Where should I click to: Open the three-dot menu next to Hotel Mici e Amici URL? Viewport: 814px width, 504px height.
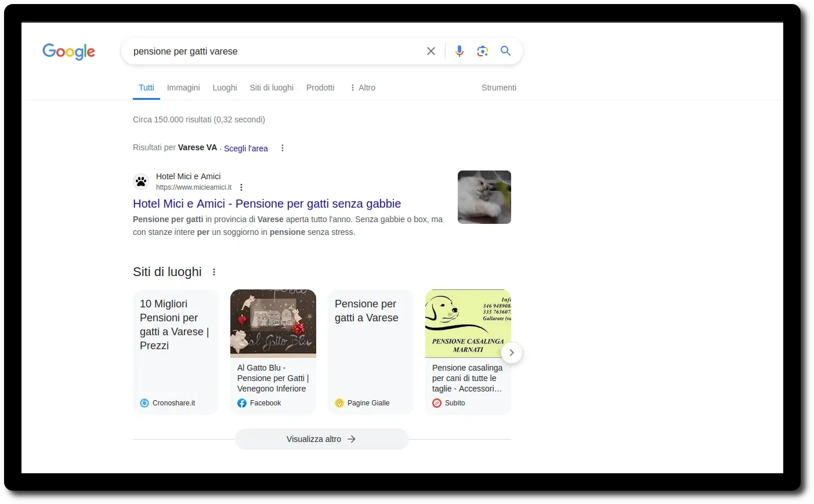241,187
